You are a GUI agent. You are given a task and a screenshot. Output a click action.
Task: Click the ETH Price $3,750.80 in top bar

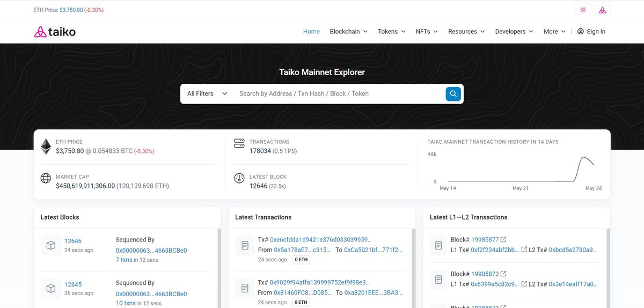71,10
